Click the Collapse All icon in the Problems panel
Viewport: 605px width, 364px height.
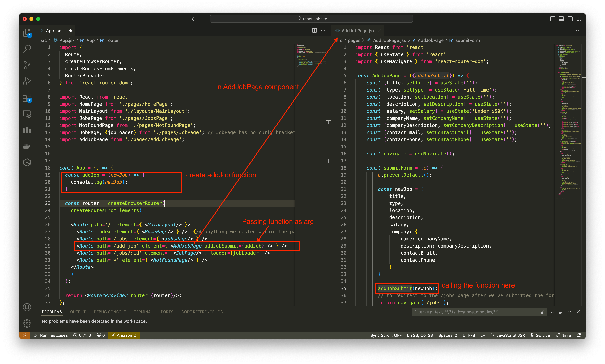click(552, 312)
